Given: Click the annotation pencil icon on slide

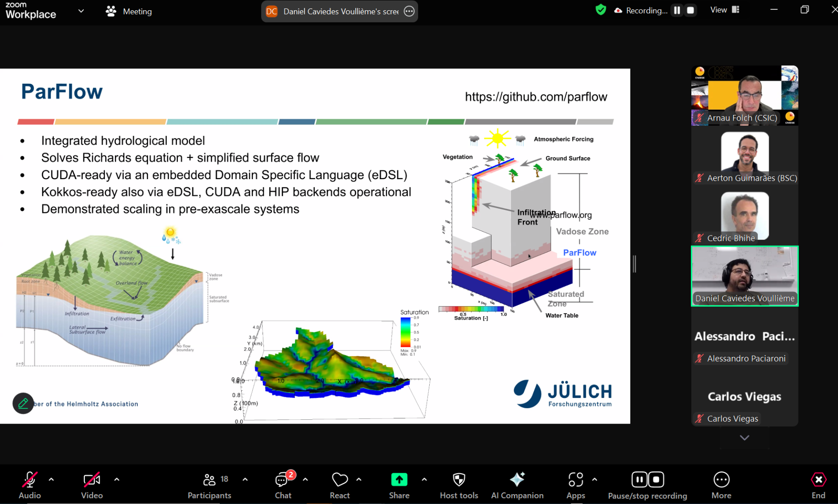Looking at the screenshot, I should (x=23, y=403).
